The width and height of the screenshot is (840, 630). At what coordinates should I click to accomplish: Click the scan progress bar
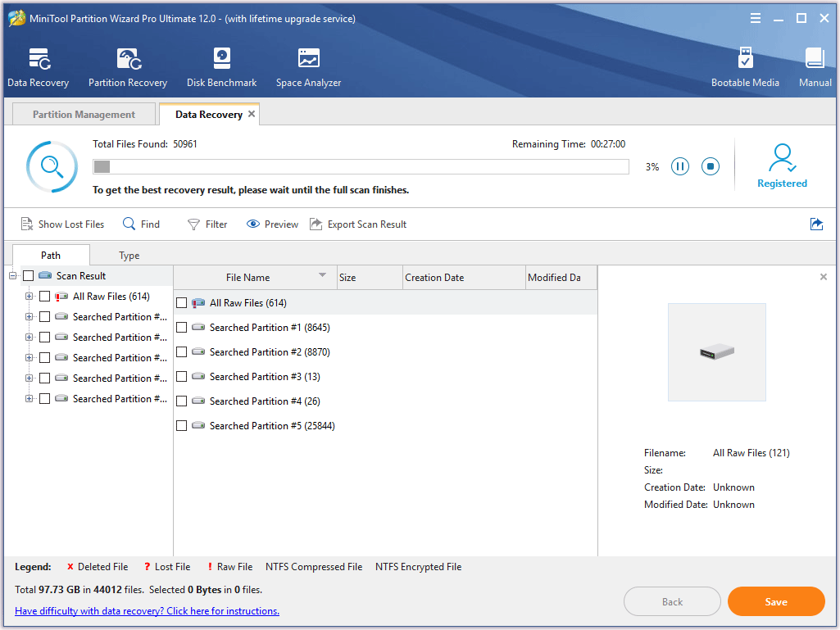click(x=361, y=166)
